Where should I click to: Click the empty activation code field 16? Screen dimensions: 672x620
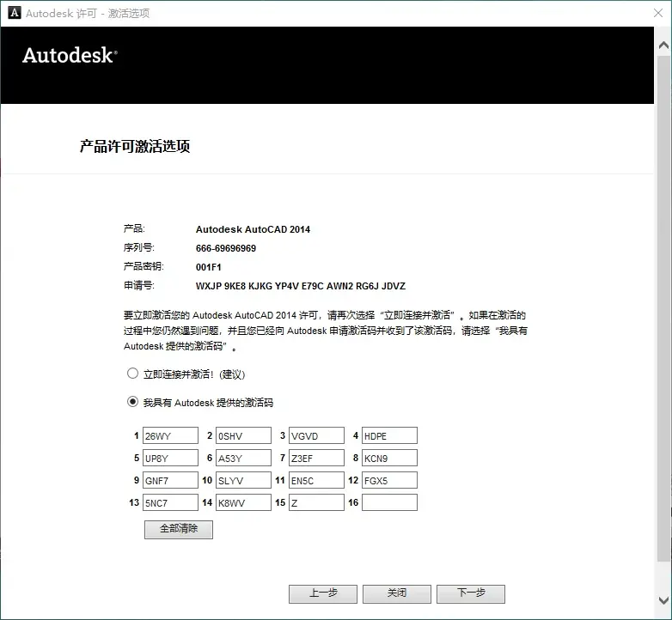coord(389,502)
